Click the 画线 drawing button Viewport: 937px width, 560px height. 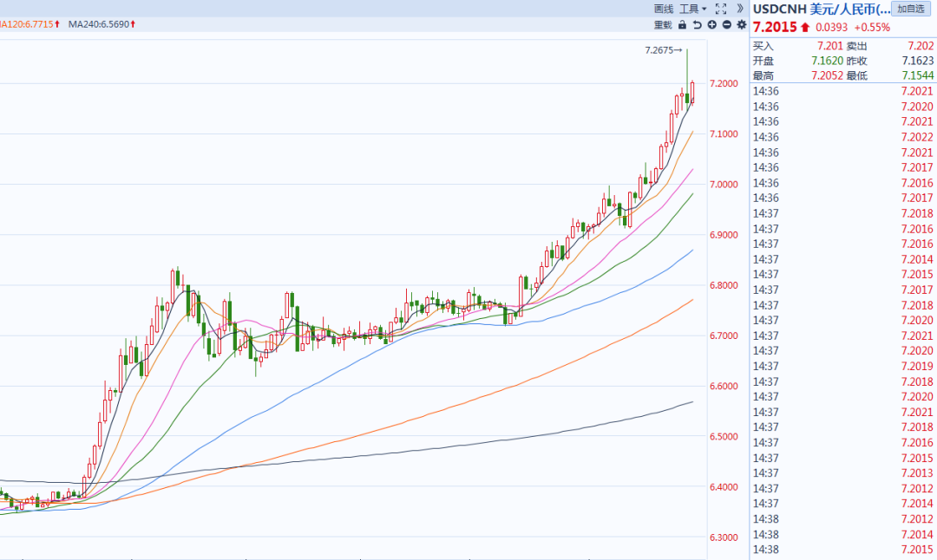664,9
